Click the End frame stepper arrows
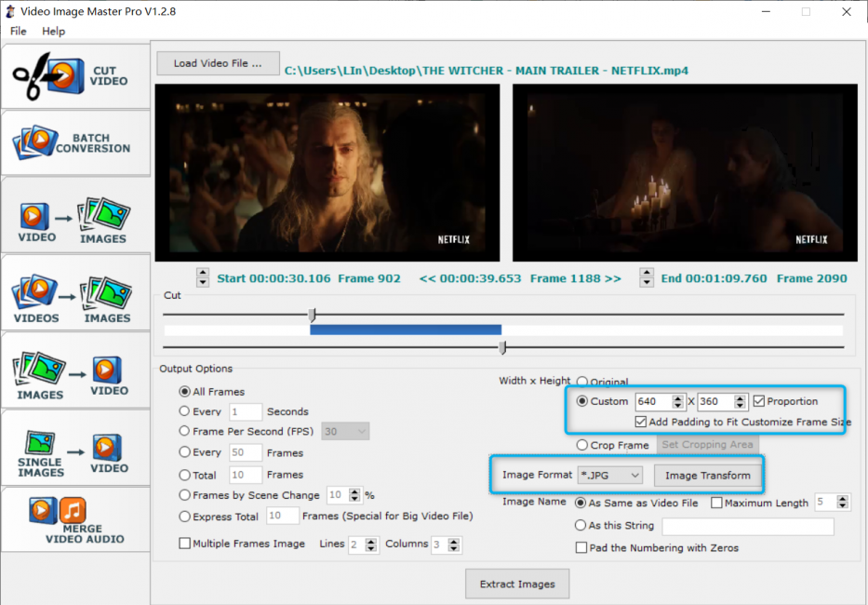 pos(646,277)
